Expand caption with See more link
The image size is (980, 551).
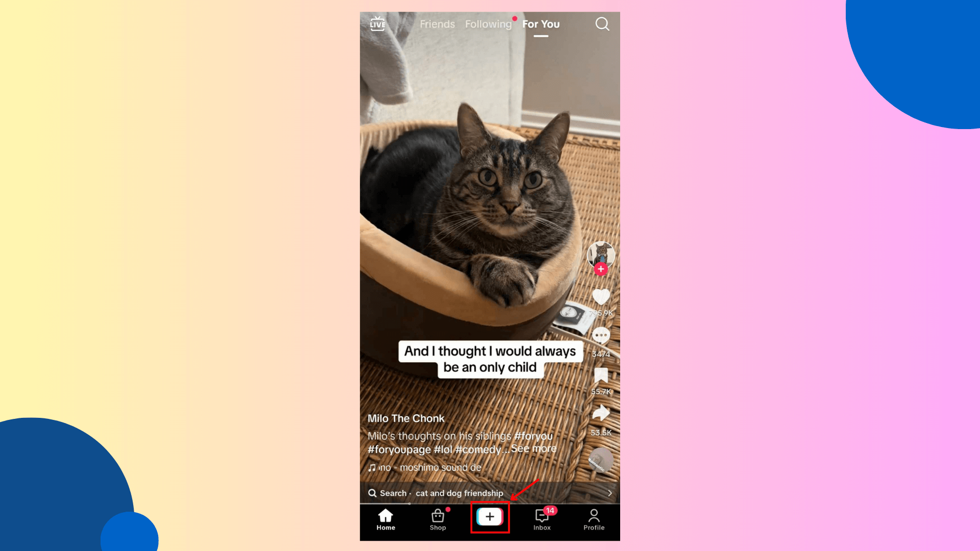(534, 449)
